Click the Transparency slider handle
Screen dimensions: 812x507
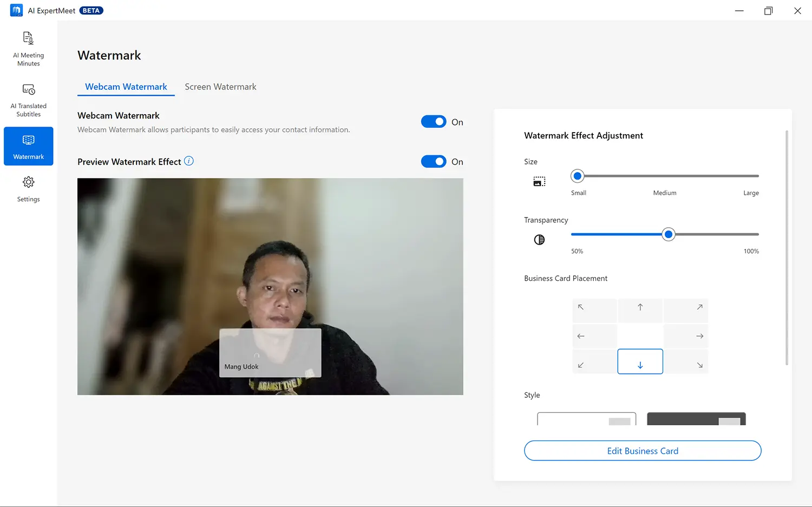(669, 234)
